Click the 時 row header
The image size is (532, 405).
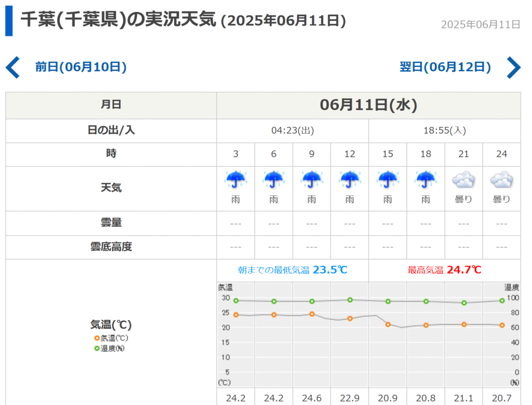(x=111, y=153)
